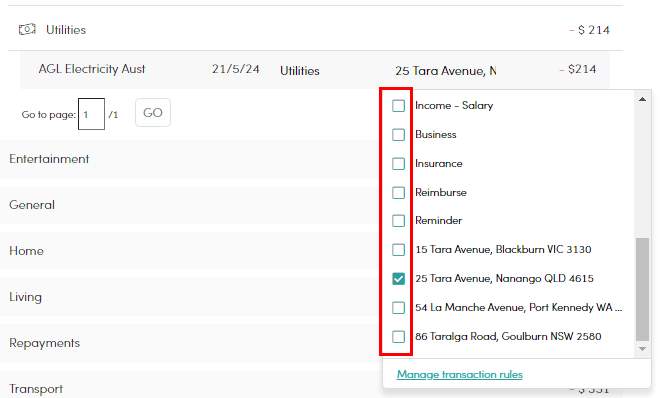Expand the Repayments category row
661x398 pixels.
pyautogui.click(x=190, y=343)
